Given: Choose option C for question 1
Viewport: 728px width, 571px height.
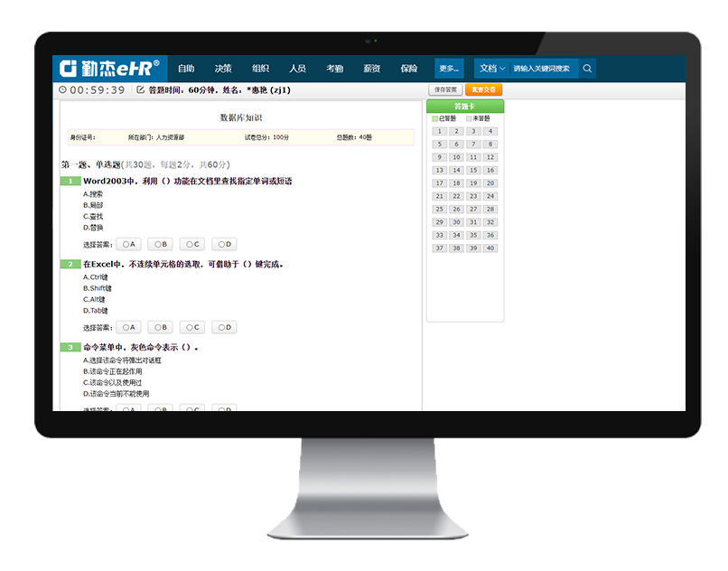Looking at the screenshot, I should pyautogui.click(x=191, y=244).
